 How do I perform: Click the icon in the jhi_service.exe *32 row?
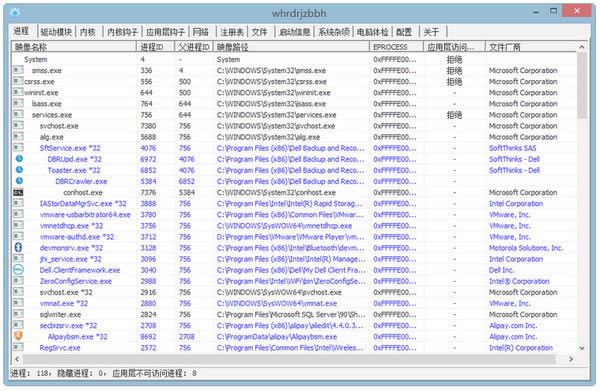click(18, 259)
